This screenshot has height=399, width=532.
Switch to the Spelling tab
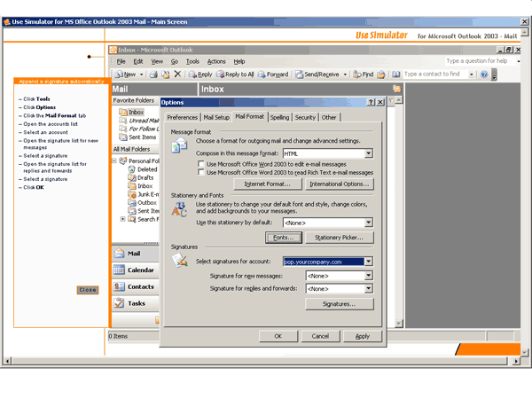pos(279,117)
